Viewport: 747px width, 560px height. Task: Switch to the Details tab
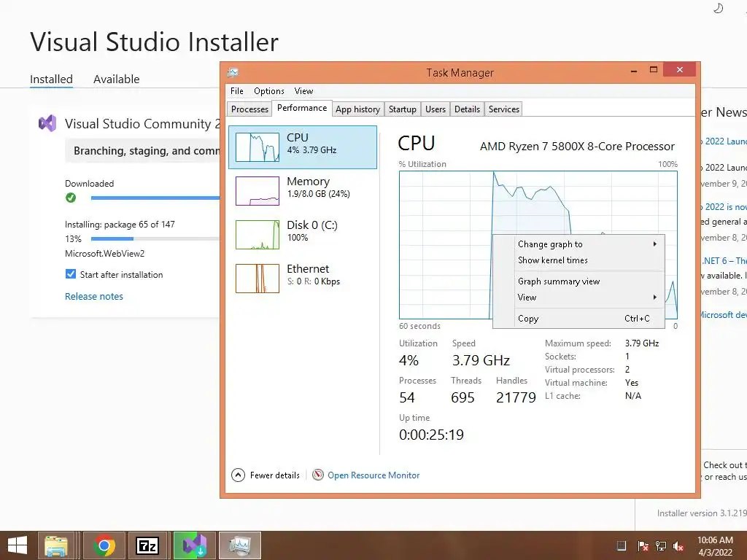(x=467, y=109)
